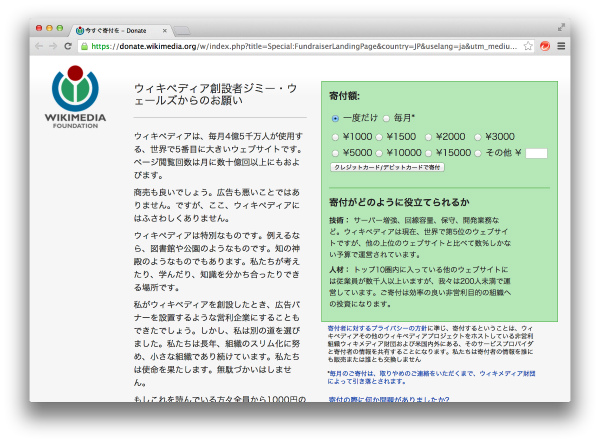Click the 寄付額: label
600x443 pixels.
[x=344, y=96]
